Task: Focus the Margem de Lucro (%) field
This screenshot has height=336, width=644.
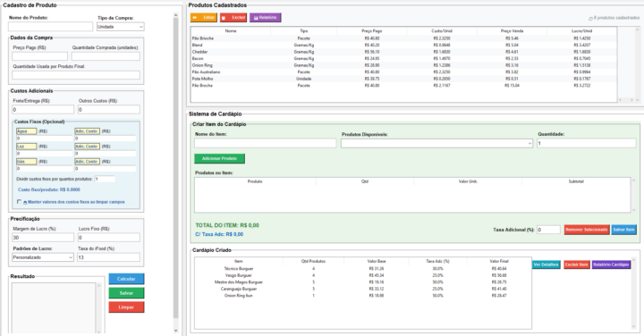Action: click(x=43, y=238)
